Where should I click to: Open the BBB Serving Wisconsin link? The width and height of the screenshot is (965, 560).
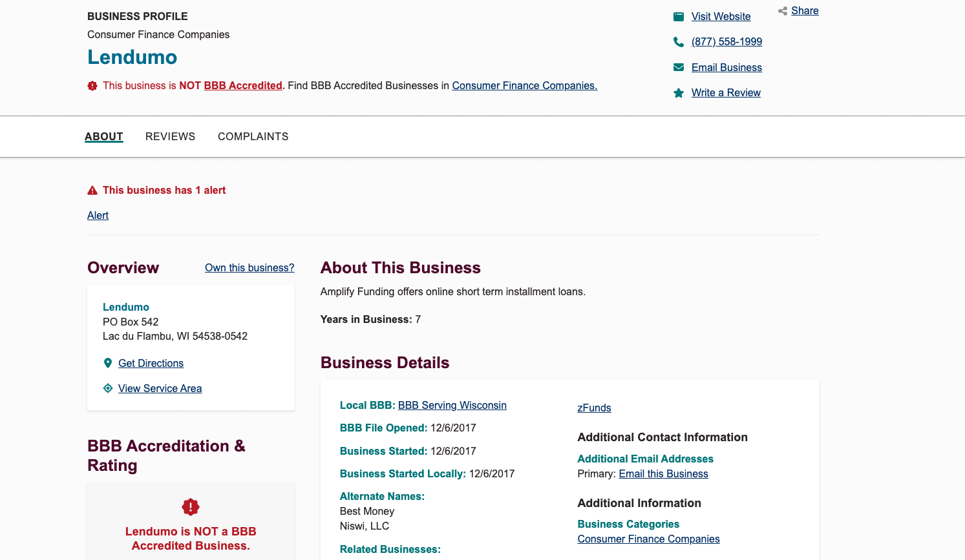[452, 405]
